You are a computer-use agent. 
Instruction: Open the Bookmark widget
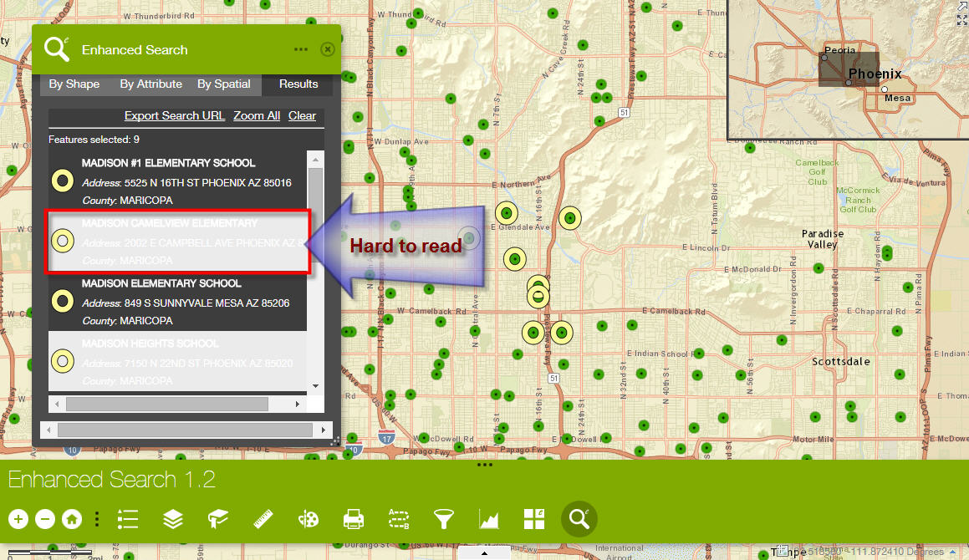[x=217, y=519]
